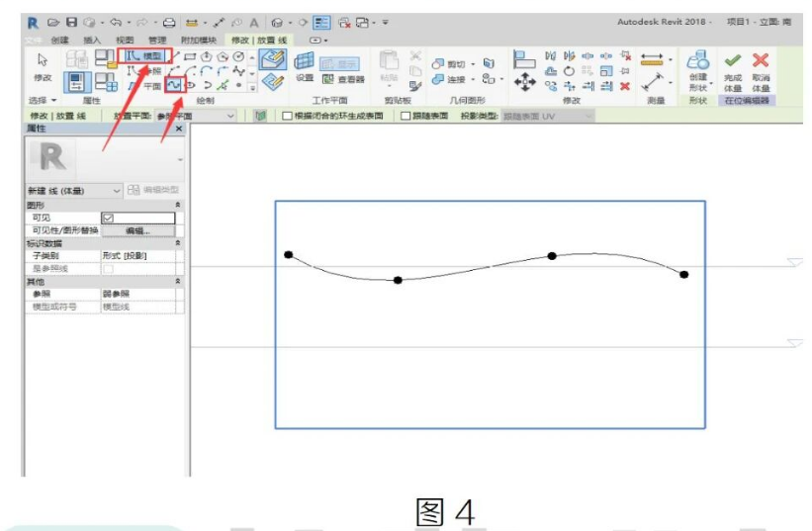Collapse the Graphics (图形) section
Screen dimensions: 812x531
coord(178,205)
